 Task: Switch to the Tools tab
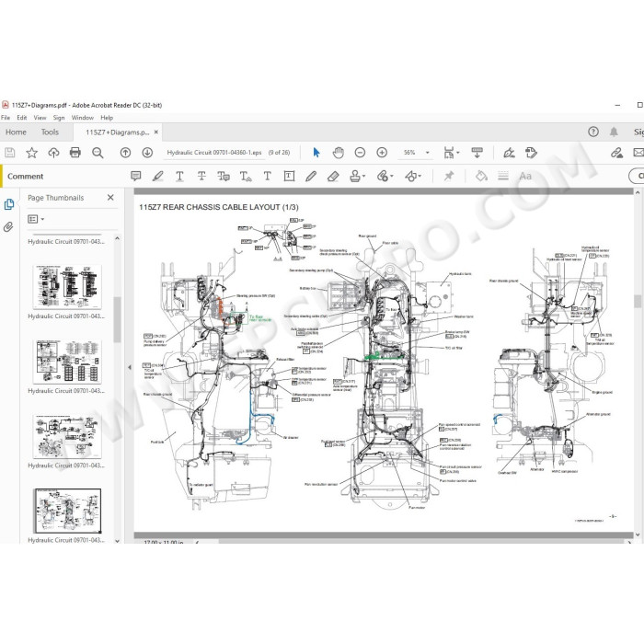click(x=50, y=132)
